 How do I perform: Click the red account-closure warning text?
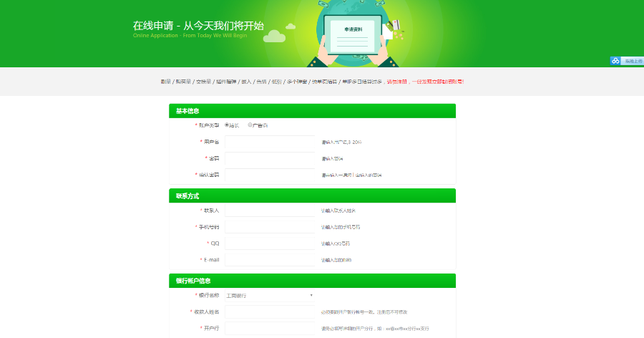coord(425,82)
